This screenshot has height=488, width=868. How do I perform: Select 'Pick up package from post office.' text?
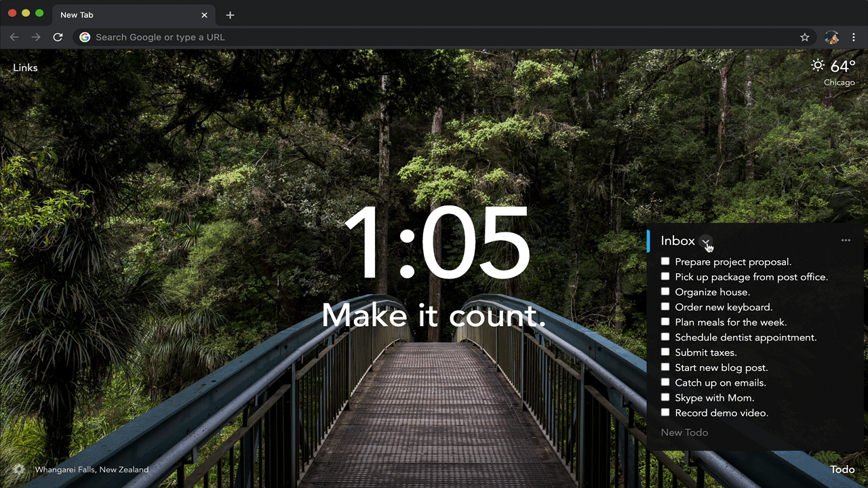point(751,277)
